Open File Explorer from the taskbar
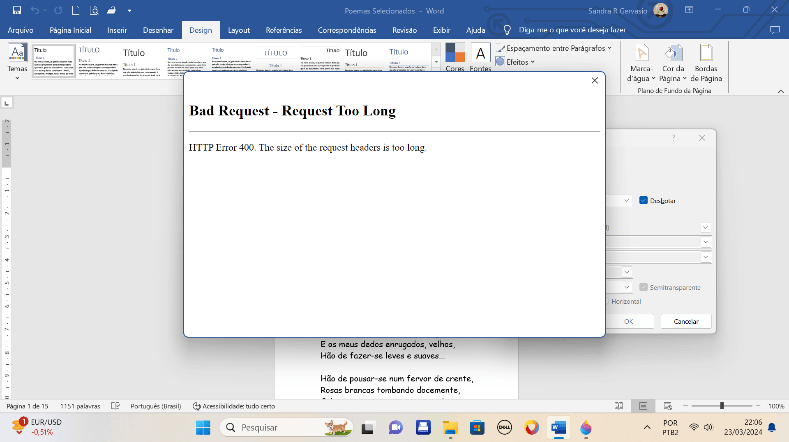 tap(450, 427)
